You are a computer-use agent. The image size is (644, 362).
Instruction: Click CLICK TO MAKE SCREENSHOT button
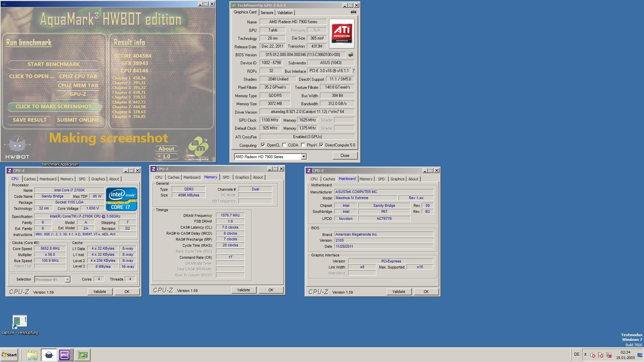(53, 107)
